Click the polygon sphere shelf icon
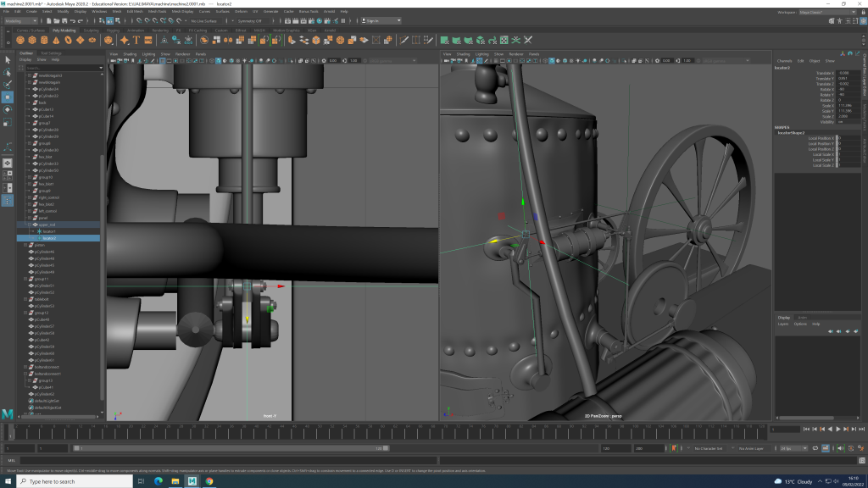This screenshot has width=868, height=488. (20, 40)
